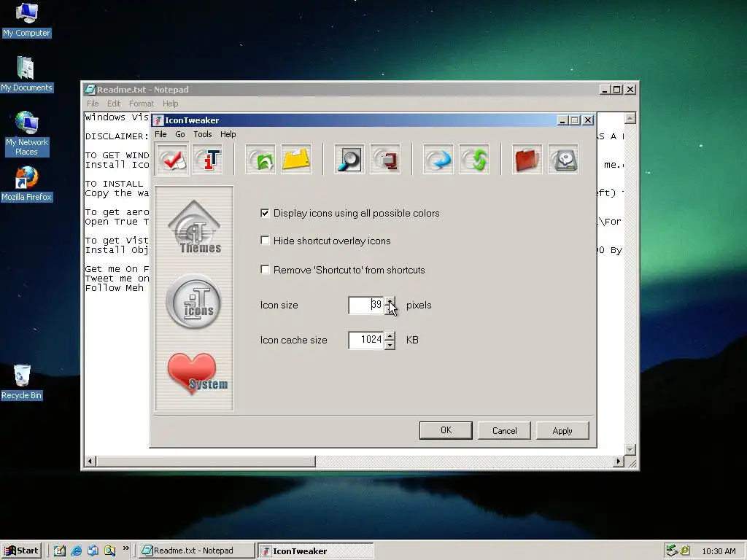Click the Cancel button
This screenshot has height=560, width=747.
tap(504, 430)
